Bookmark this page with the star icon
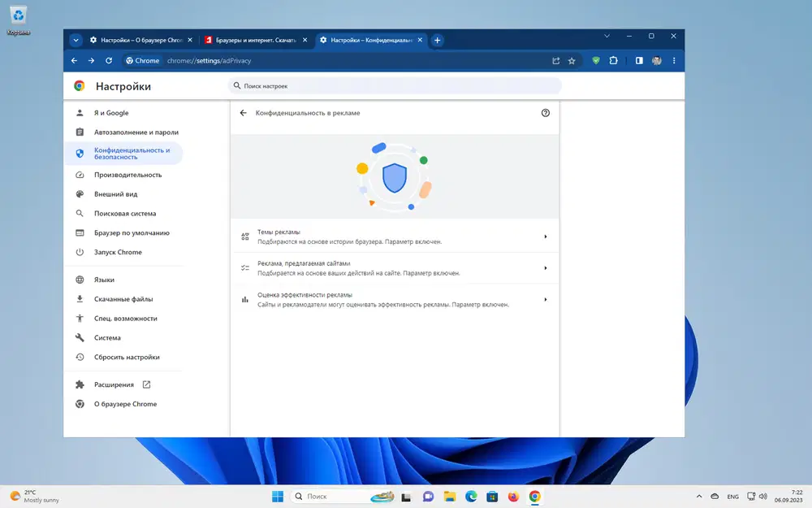 coord(572,61)
